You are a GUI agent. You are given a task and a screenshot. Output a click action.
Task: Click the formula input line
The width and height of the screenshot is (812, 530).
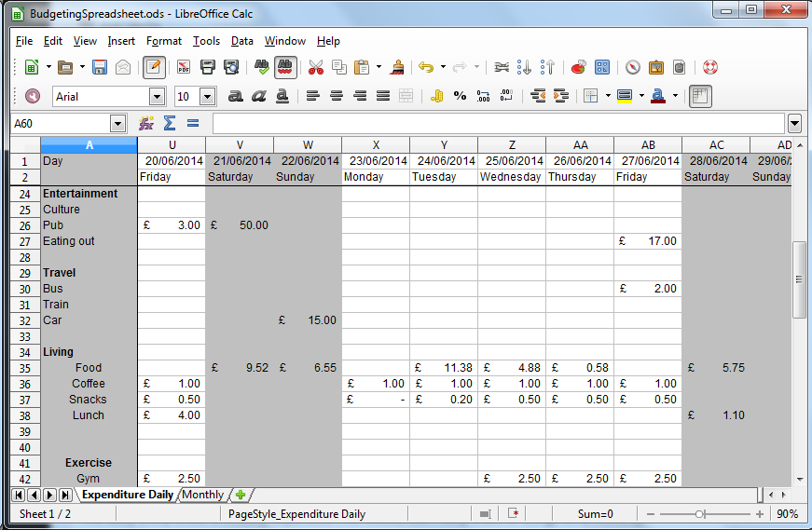498,124
